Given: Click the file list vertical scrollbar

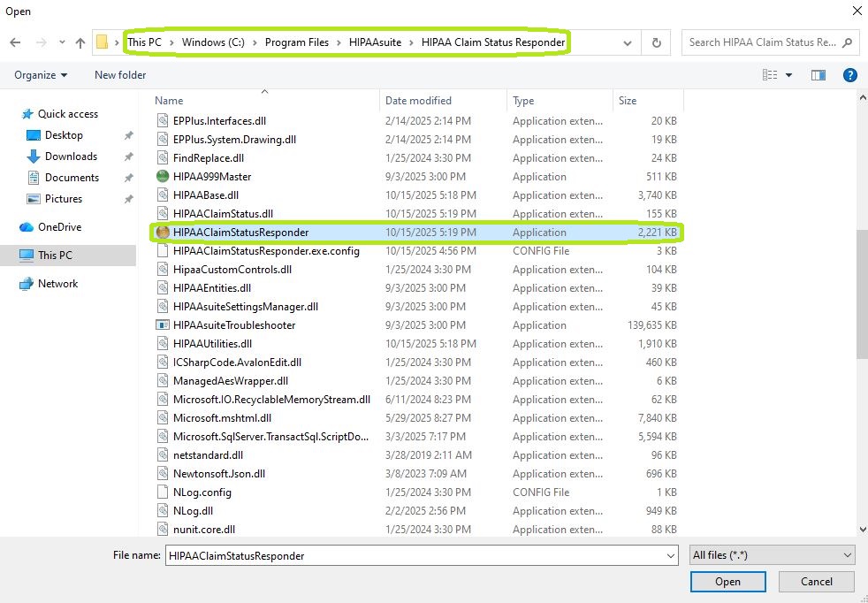Looking at the screenshot, I should click(x=862, y=294).
